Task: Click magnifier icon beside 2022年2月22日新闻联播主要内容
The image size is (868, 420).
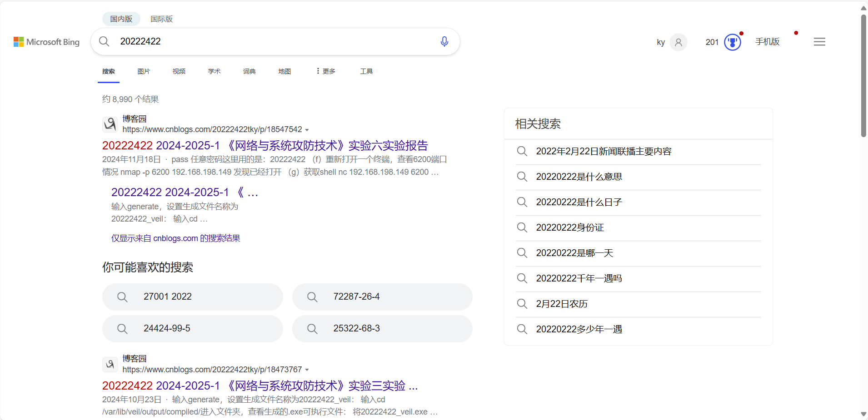Action: click(x=522, y=151)
